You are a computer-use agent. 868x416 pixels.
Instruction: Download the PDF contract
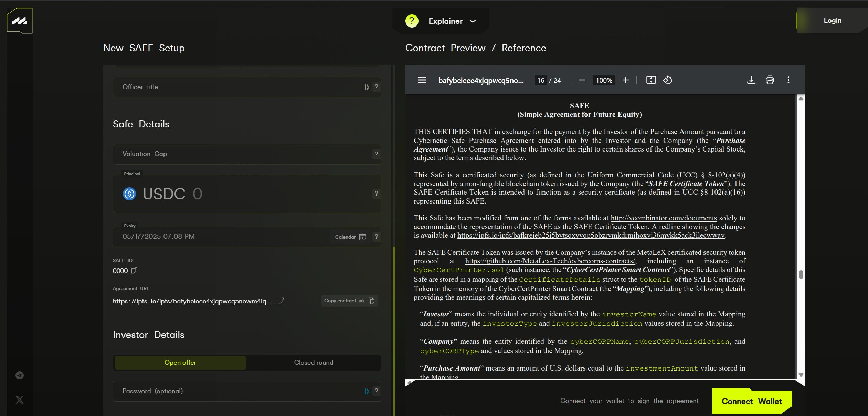coord(751,80)
